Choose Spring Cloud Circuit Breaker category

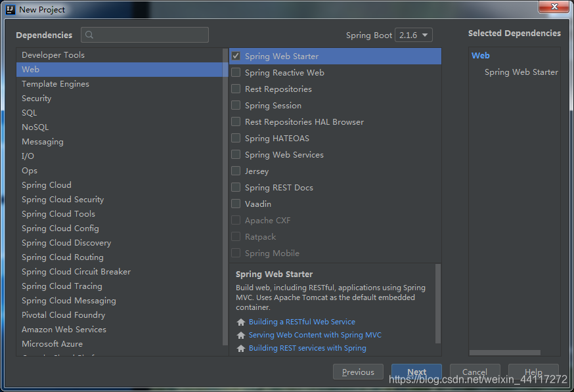120,272
